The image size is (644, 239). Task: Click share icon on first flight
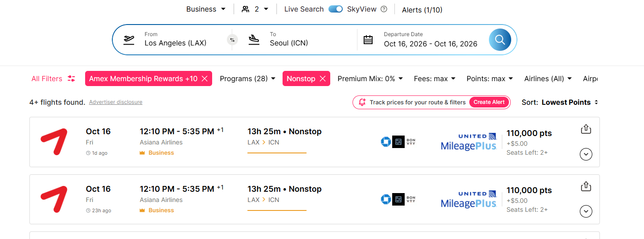click(x=586, y=129)
